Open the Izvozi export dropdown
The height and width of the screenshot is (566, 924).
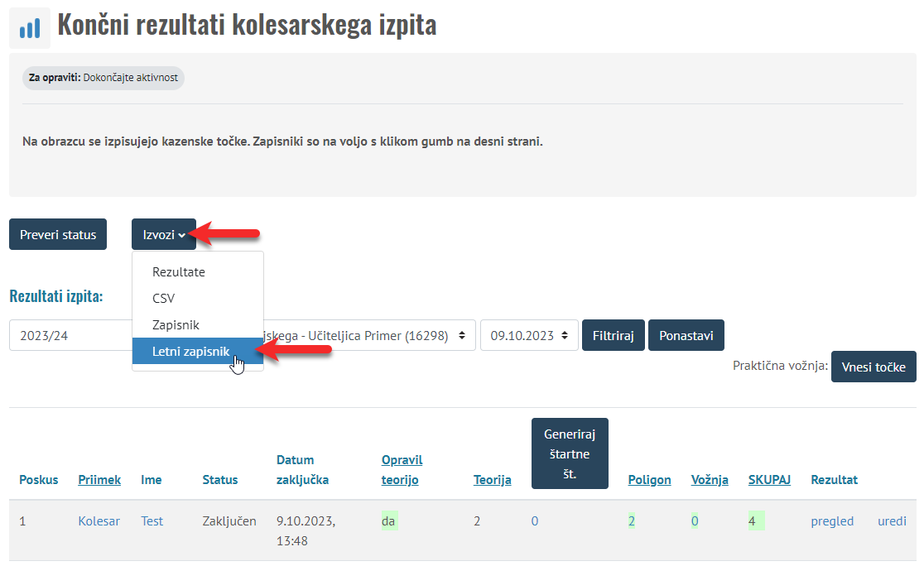pos(163,234)
